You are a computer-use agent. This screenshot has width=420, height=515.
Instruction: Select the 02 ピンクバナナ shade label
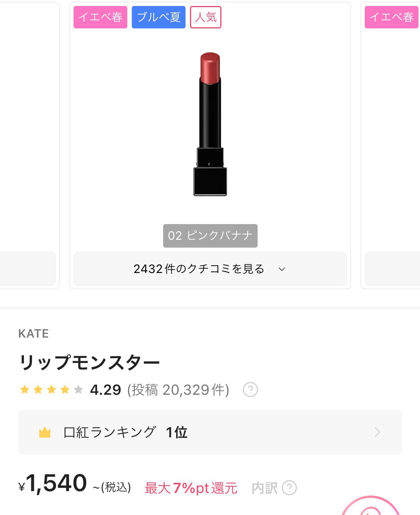(x=210, y=236)
